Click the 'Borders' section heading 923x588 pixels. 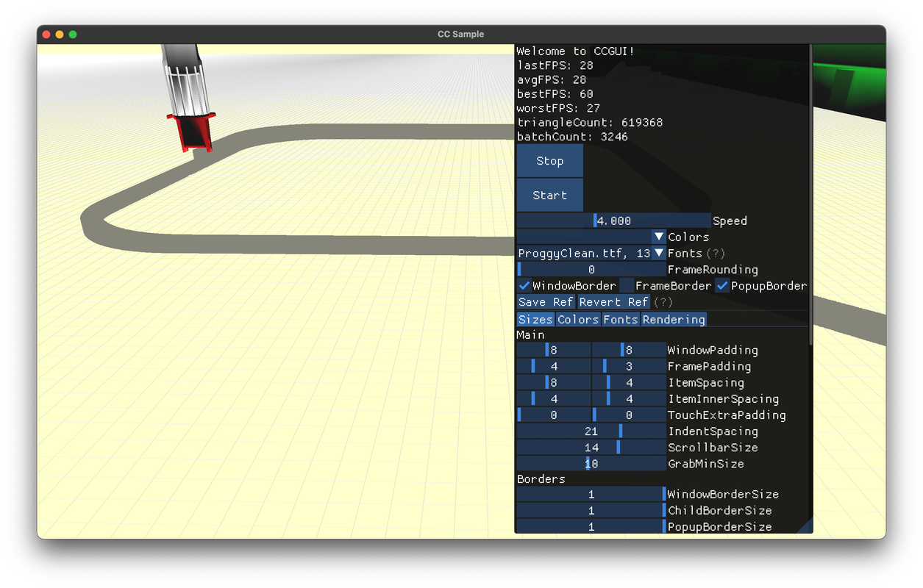541,478
